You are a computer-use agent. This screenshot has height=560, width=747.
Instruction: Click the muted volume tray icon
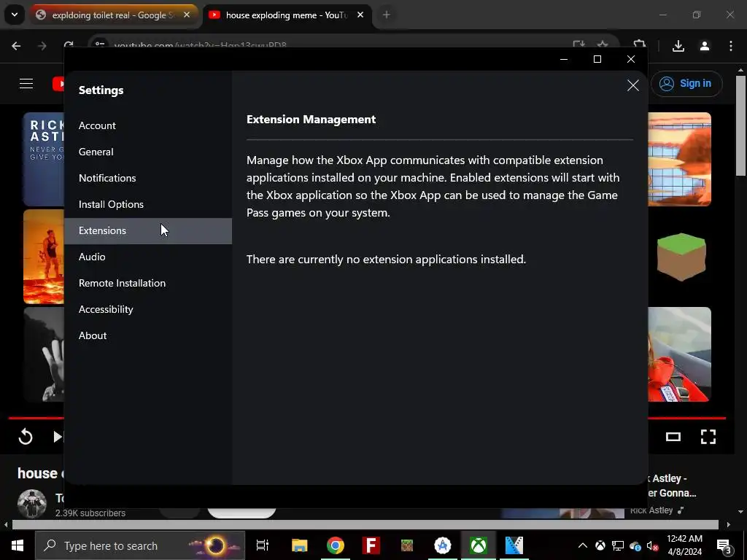653,545
